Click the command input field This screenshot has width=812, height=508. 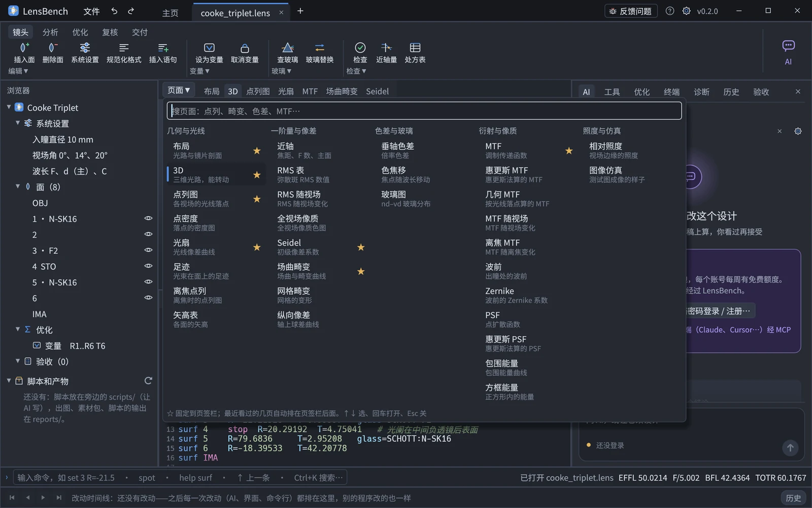point(180,478)
